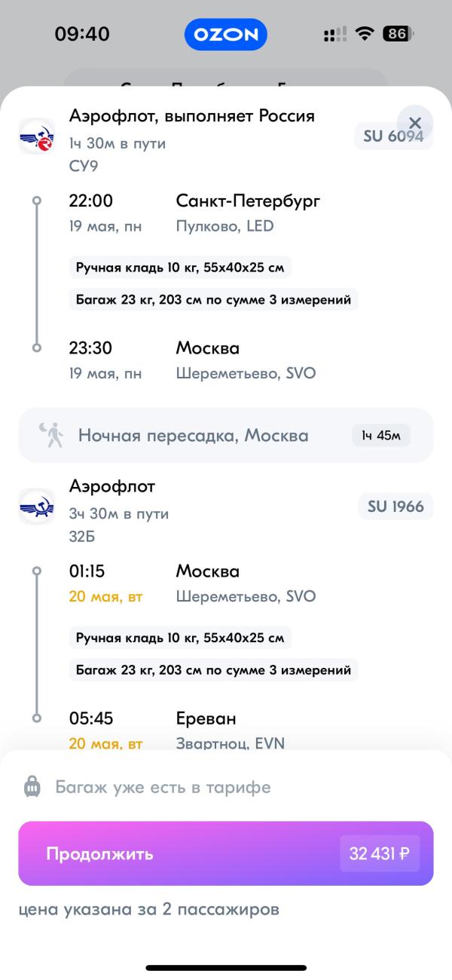Select the SU 1966 flight number badge
The width and height of the screenshot is (452, 980).
(x=395, y=507)
